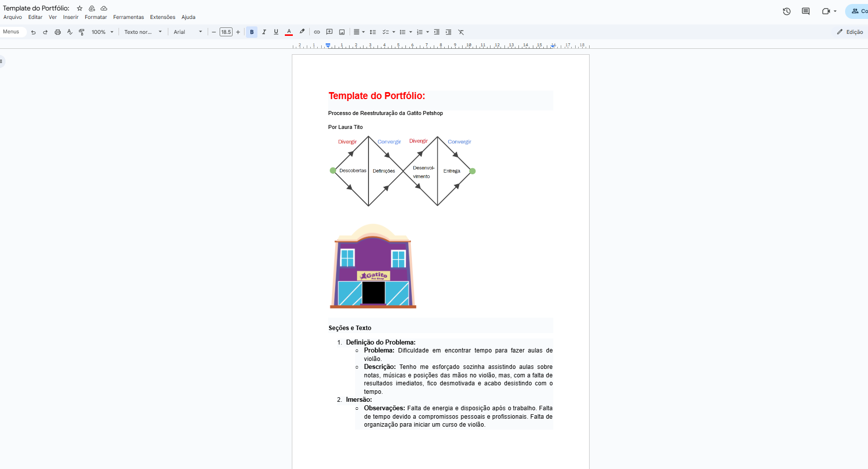Screen dimensions: 868x469
Task: Click the bulleted list icon
Action: (402, 32)
